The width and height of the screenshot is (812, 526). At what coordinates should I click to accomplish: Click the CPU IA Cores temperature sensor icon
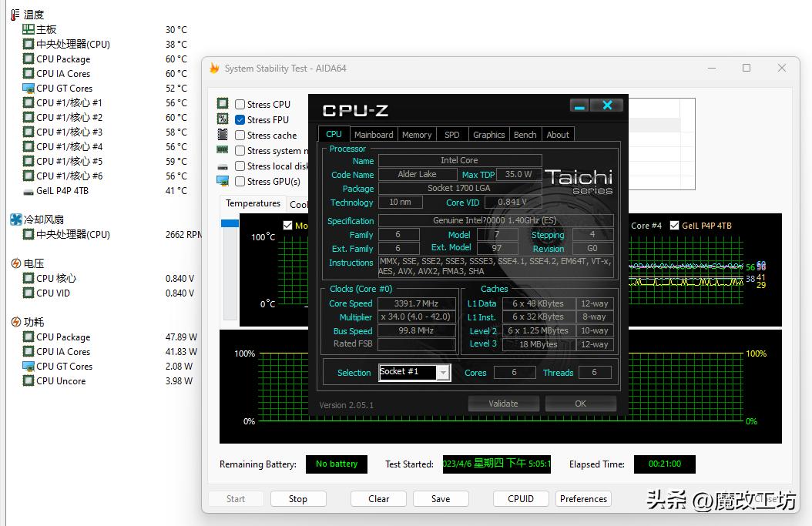point(28,73)
